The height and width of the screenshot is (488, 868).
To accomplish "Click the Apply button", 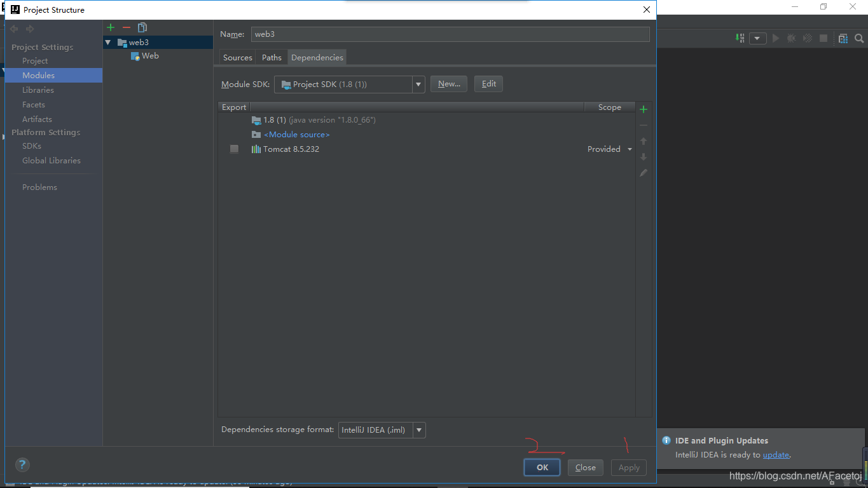I will pos(629,468).
